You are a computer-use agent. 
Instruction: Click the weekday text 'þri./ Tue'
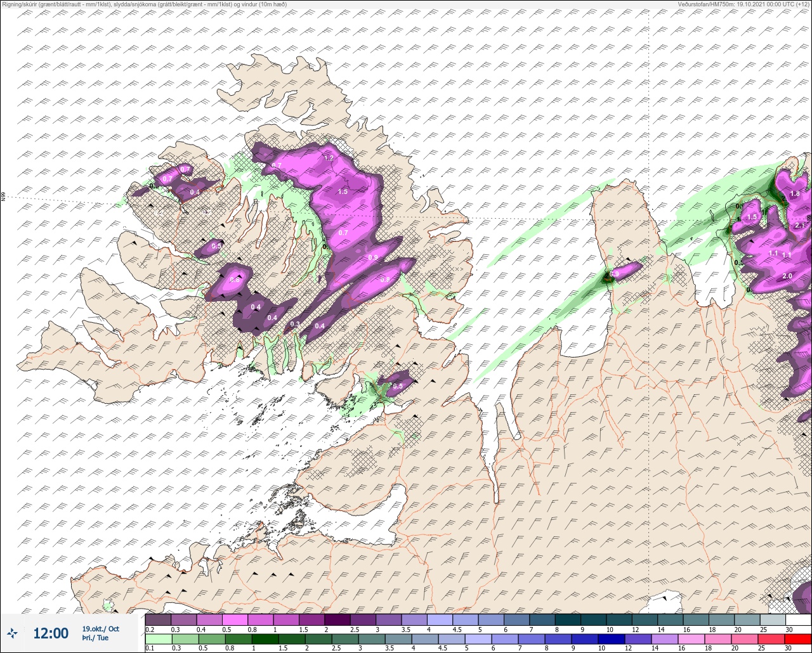click(x=95, y=638)
